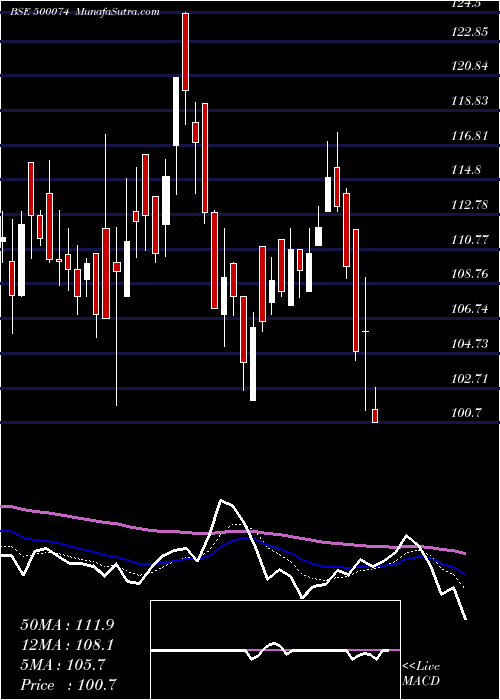Click the BSE 500074 ticker label
The width and height of the screenshot is (500, 700).
pyautogui.click(x=39, y=12)
